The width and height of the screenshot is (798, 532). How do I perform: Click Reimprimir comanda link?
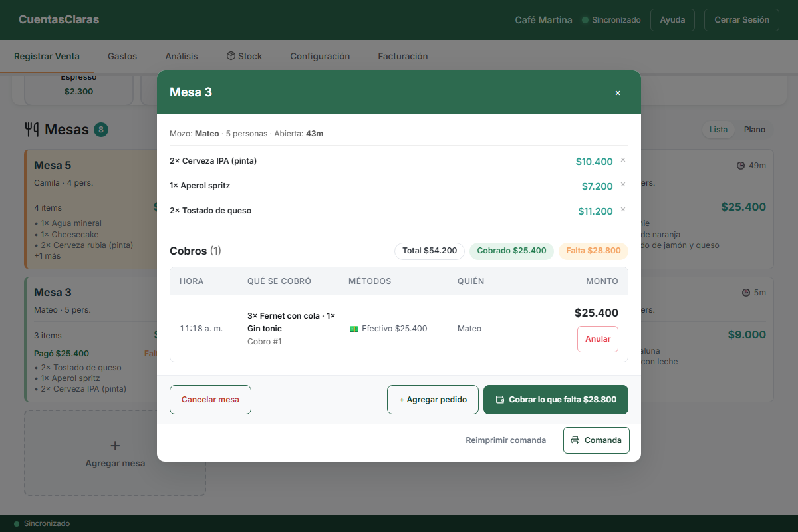[x=506, y=440]
